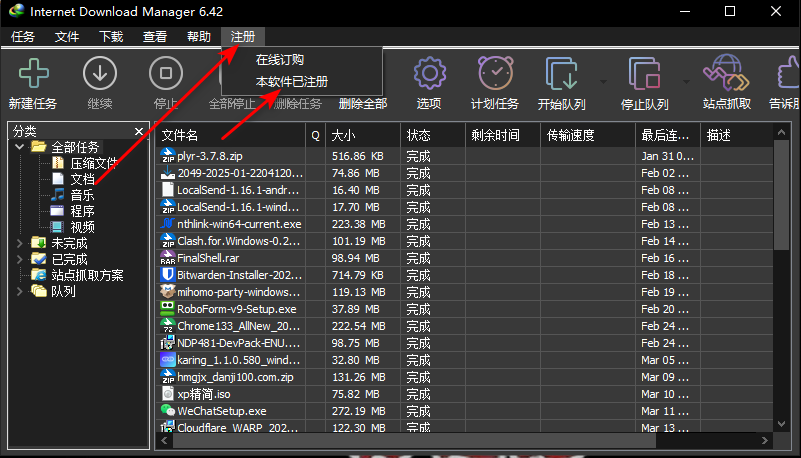Click the 压缩文件 category icon
This screenshot has width=801, height=458.
[58, 163]
